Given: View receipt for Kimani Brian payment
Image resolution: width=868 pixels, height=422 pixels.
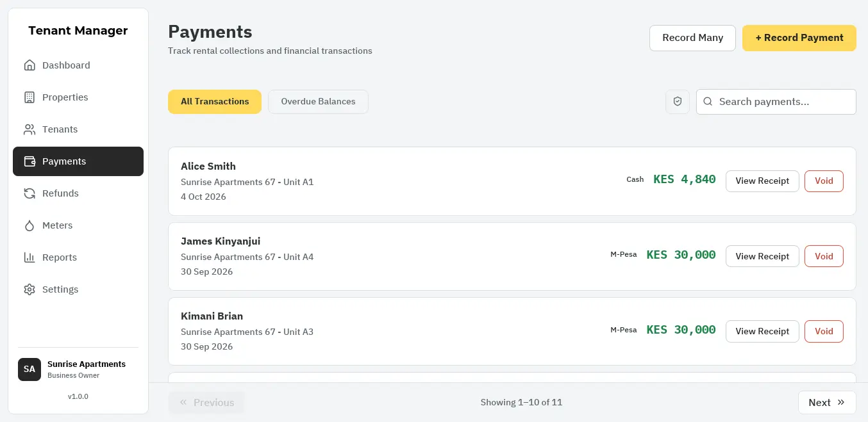Looking at the screenshot, I should pyautogui.click(x=762, y=331).
